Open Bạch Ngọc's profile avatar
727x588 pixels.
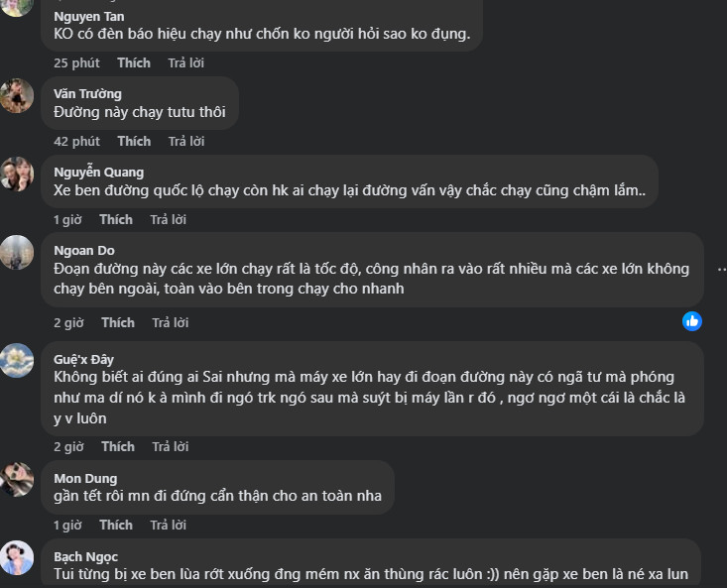tap(17, 558)
